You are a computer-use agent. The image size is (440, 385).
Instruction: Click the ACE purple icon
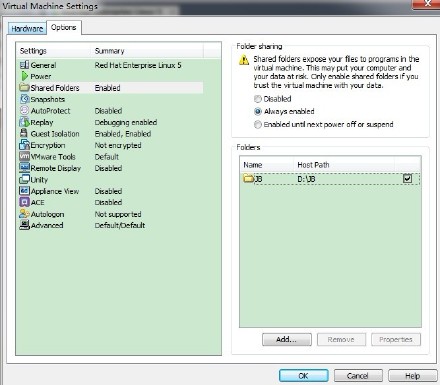[24, 202]
